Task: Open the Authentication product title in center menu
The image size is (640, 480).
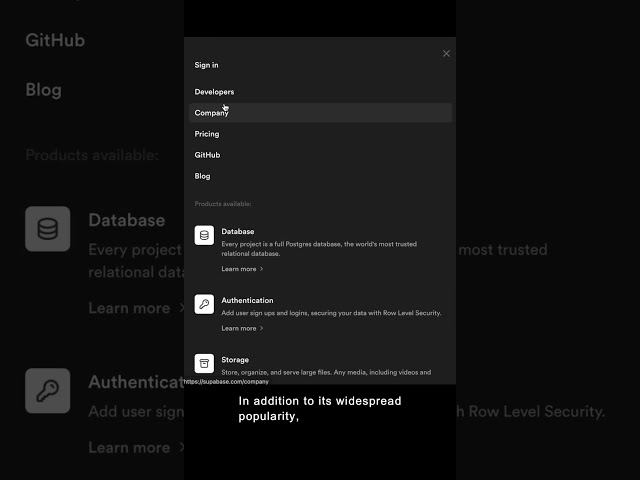Action: pos(247,300)
